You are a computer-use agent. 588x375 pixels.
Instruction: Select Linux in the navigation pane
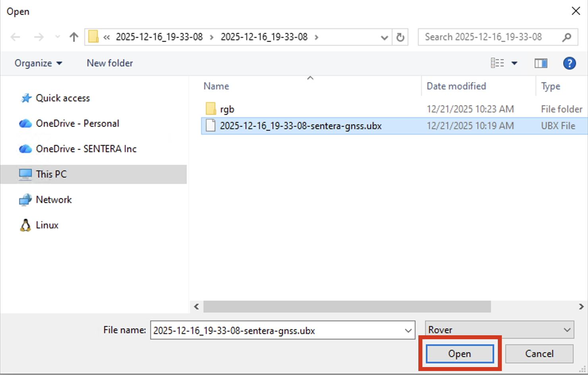pyautogui.click(x=47, y=225)
